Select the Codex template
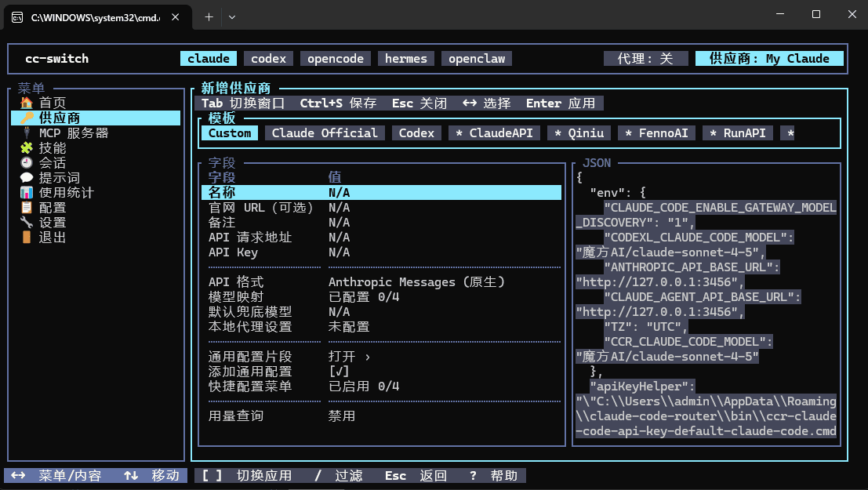The width and height of the screenshot is (868, 490). (x=416, y=132)
